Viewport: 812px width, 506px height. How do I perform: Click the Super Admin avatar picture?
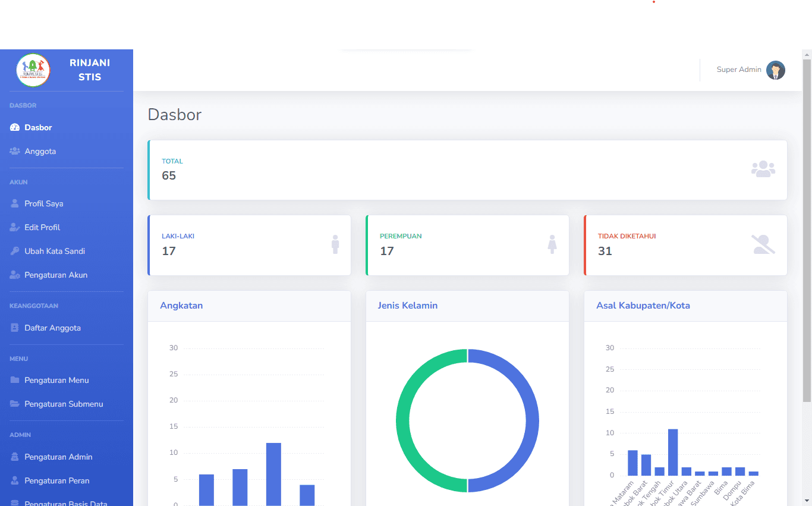click(x=775, y=70)
